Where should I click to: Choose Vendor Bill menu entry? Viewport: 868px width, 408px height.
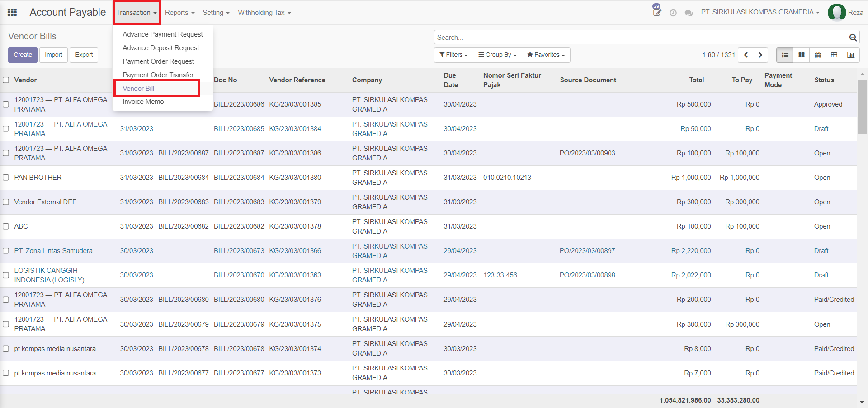point(138,89)
